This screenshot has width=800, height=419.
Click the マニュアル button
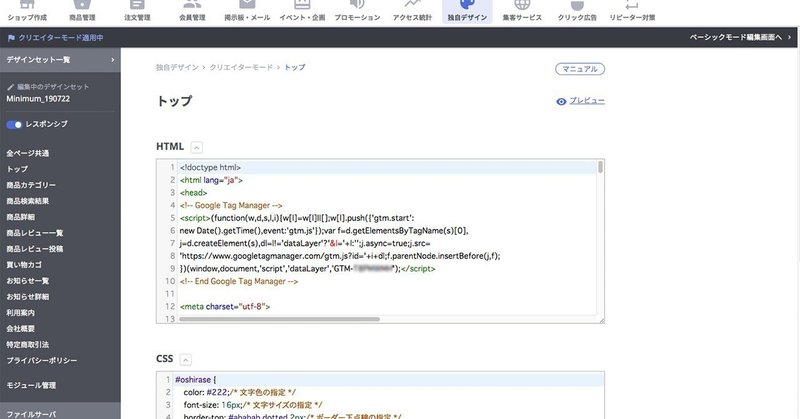click(x=580, y=69)
